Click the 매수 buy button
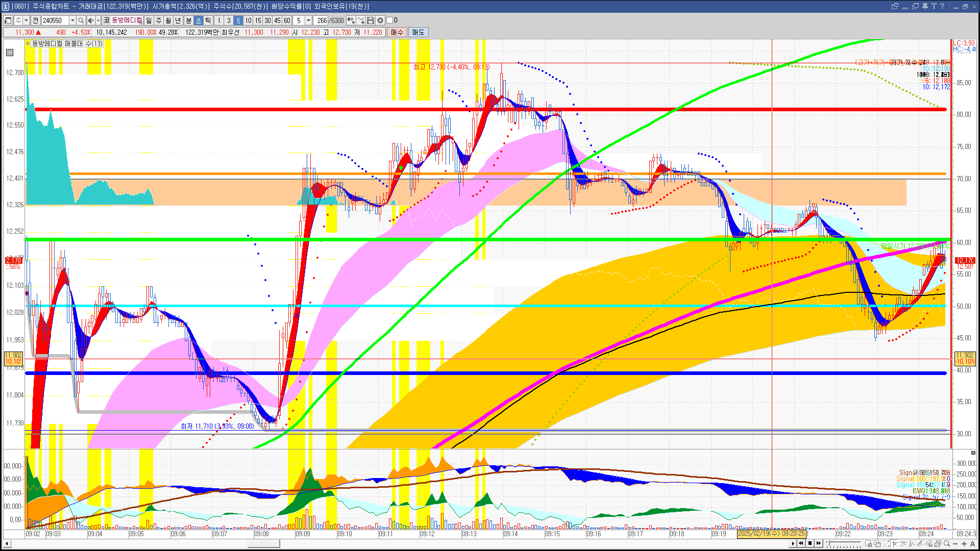This screenshot has height=551, width=980. click(x=397, y=32)
